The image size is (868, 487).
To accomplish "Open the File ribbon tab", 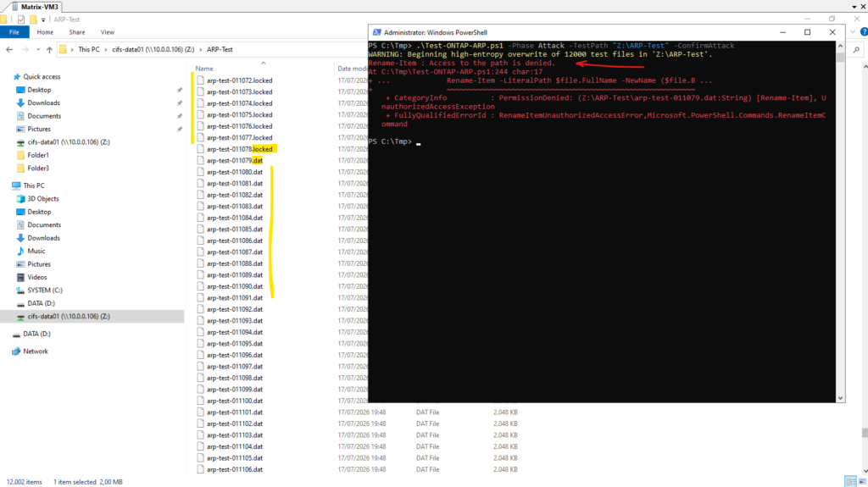I will pyautogui.click(x=14, y=32).
